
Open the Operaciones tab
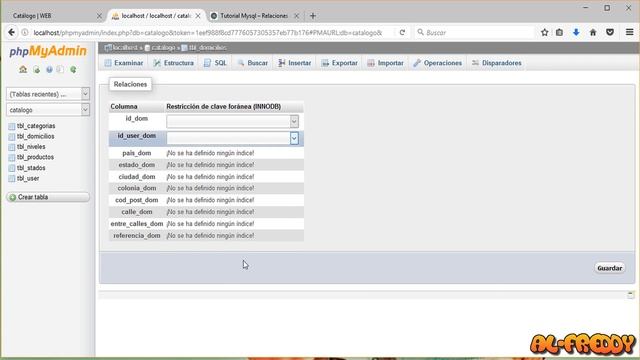[437, 63]
